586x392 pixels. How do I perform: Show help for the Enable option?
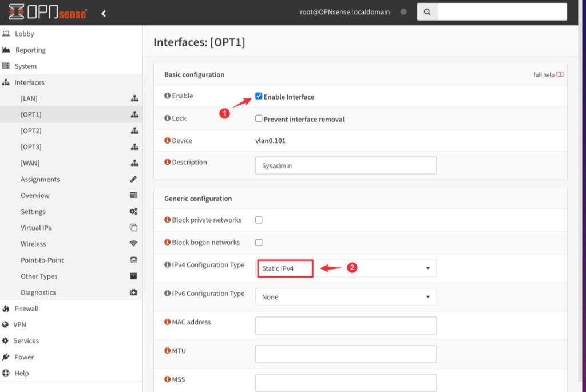(167, 96)
